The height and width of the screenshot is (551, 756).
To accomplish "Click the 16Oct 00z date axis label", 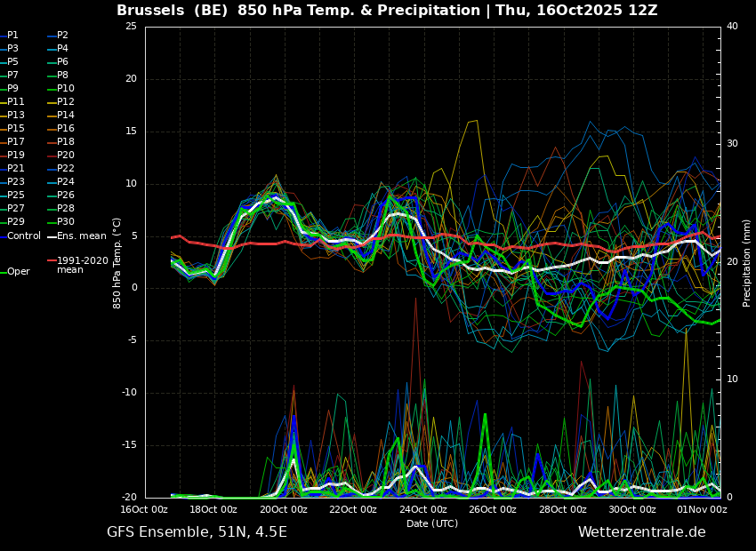I will [144, 509].
